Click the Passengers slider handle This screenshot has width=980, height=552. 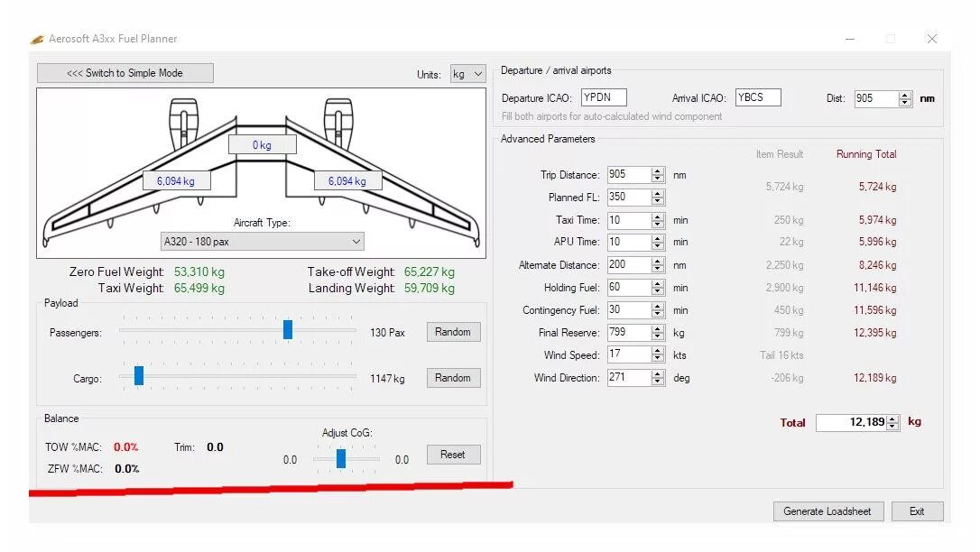(288, 329)
